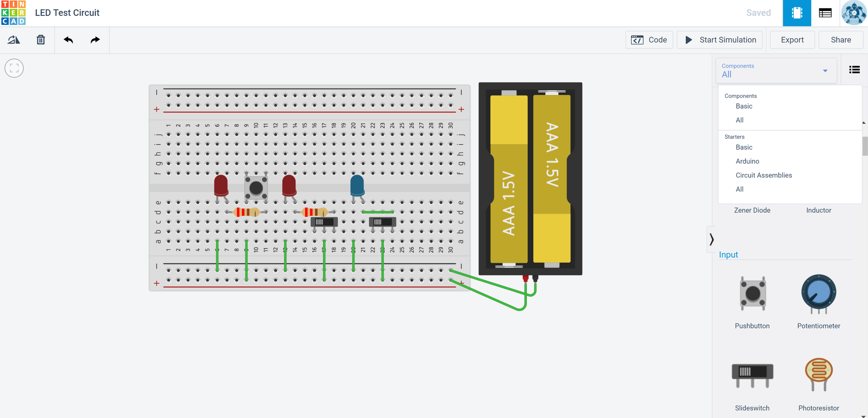The width and height of the screenshot is (868, 418).
Task: Toggle the components list layout icon
Action: click(854, 69)
